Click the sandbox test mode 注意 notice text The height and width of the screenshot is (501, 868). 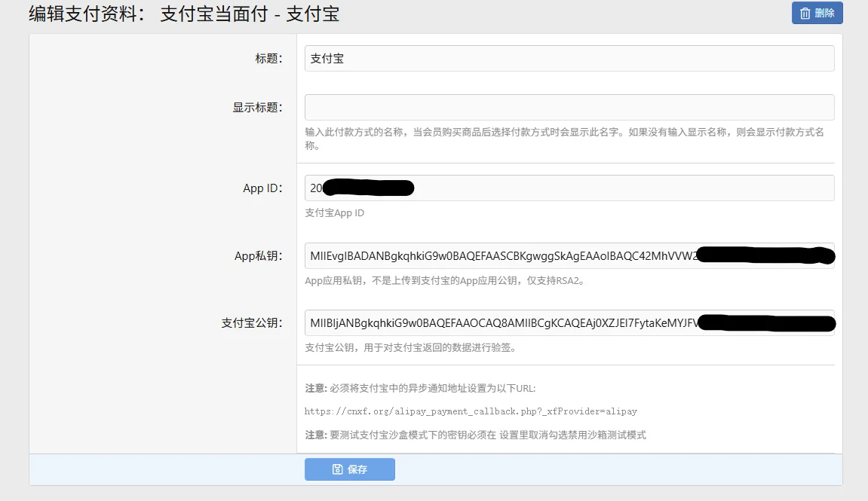tap(474, 434)
